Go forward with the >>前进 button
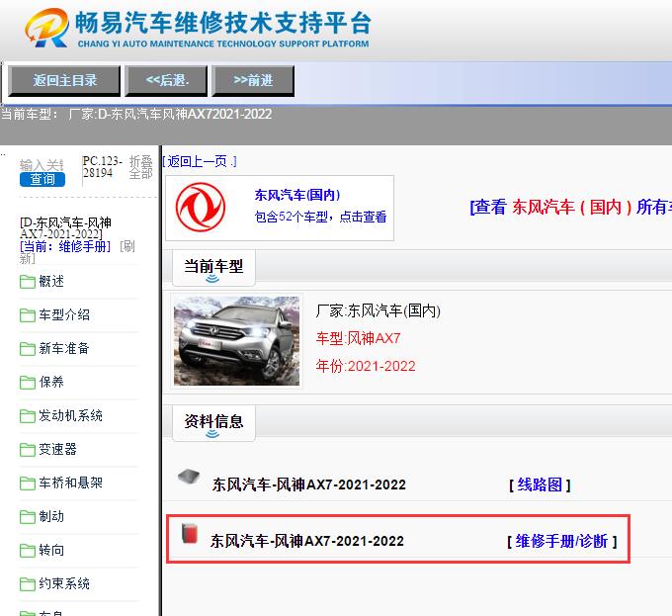 point(253,81)
